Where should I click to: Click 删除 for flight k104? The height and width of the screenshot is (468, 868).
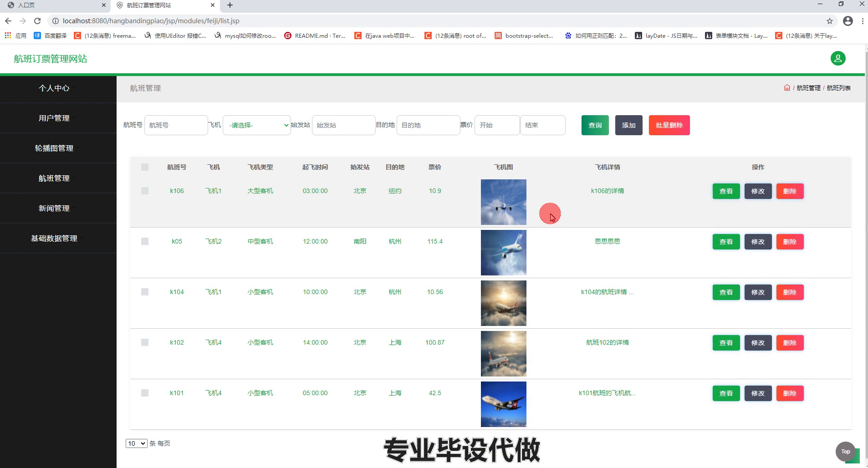coord(790,292)
